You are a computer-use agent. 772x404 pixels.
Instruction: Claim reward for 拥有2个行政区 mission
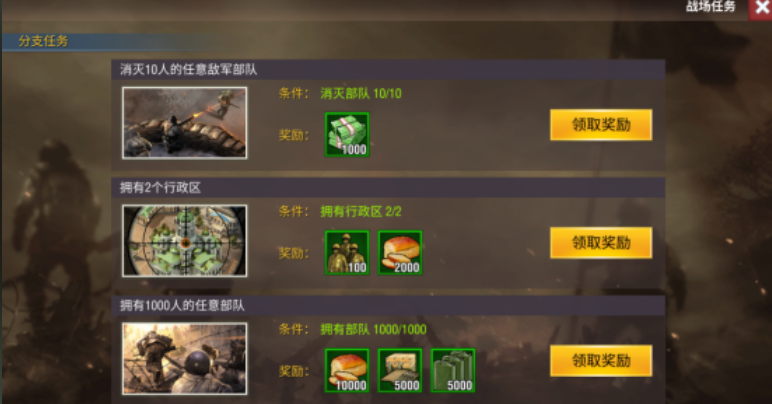[601, 243]
